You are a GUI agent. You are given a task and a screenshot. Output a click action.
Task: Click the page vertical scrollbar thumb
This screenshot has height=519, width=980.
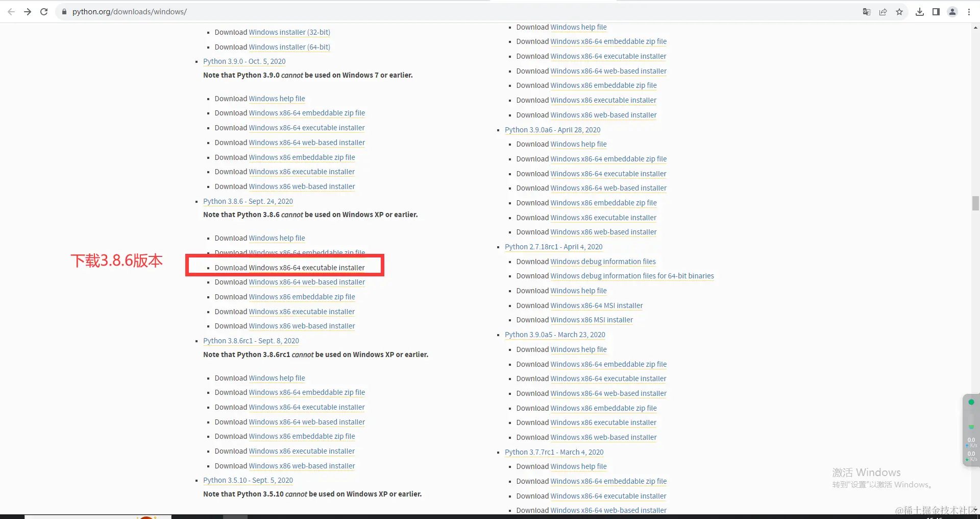(975, 203)
